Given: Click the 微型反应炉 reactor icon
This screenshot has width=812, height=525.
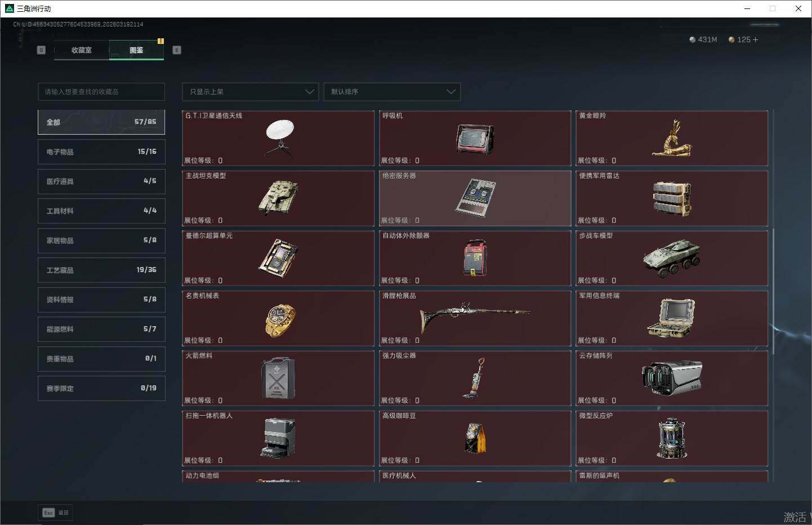Looking at the screenshot, I should coord(671,438).
